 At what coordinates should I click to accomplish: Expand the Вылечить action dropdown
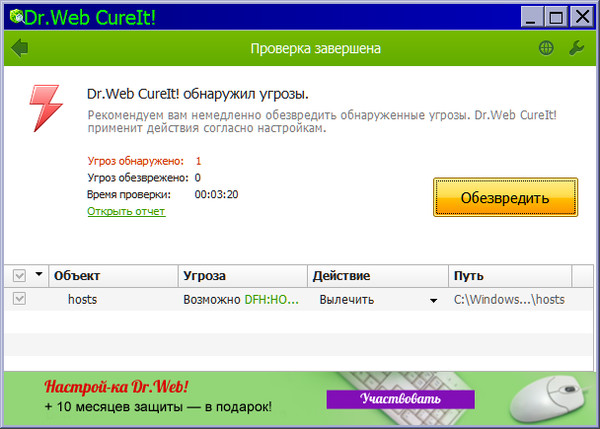coord(433,300)
